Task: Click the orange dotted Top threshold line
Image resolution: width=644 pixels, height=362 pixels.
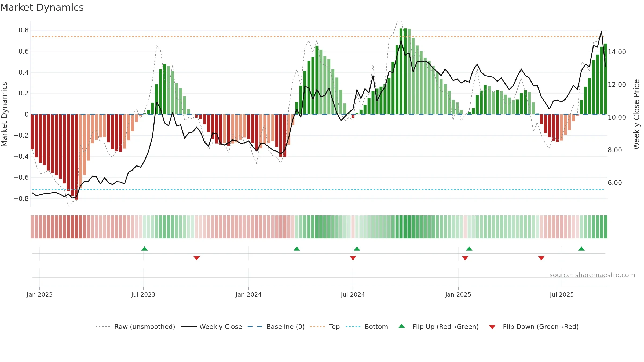Action: (x=318, y=37)
